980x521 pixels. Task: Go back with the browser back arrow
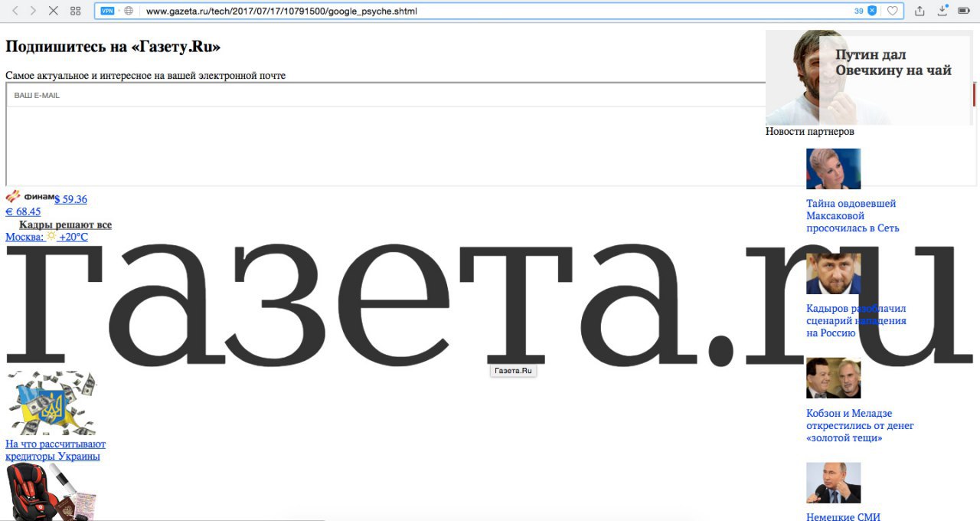[15, 11]
